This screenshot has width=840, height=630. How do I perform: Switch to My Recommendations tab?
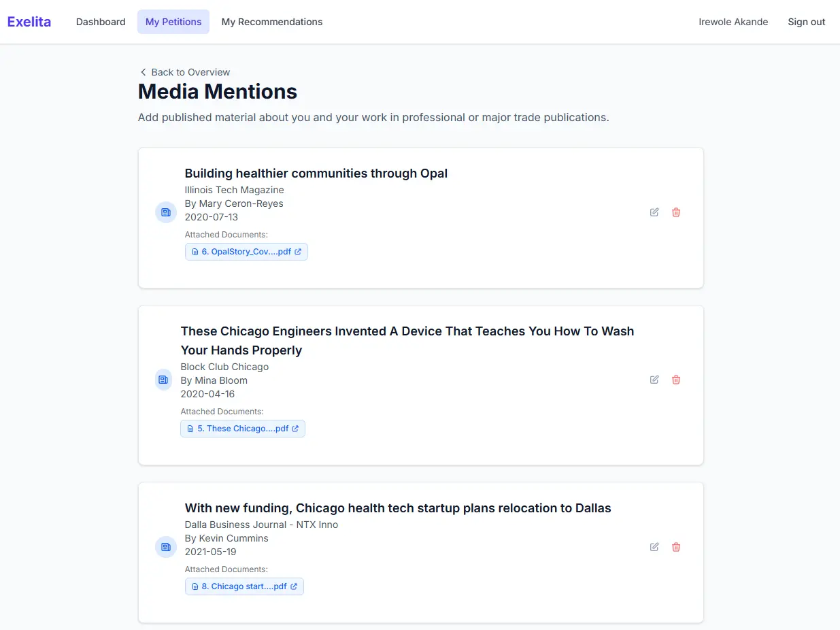(272, 22)
